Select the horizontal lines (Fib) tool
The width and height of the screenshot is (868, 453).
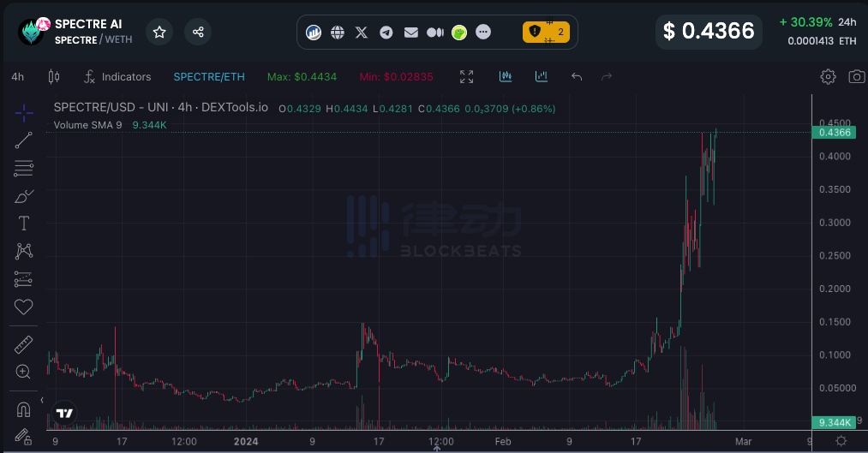(24, 168)
